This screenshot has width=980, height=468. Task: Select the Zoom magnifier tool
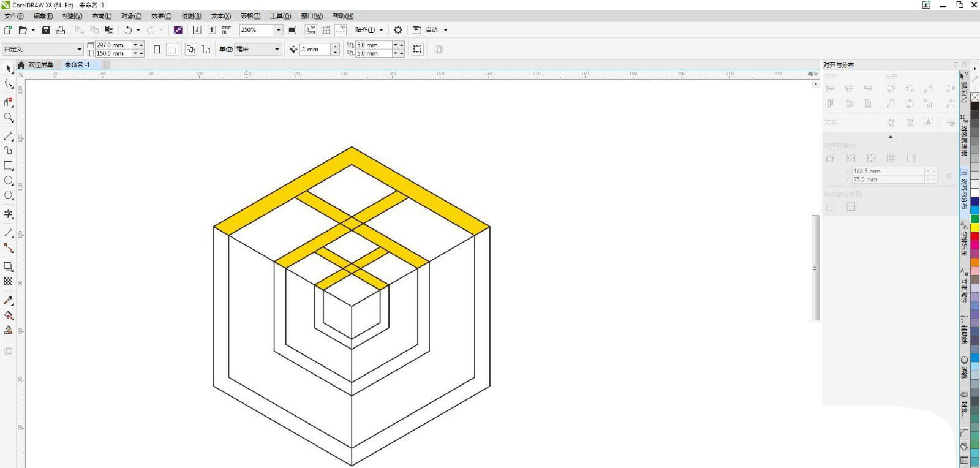point(9,118)
